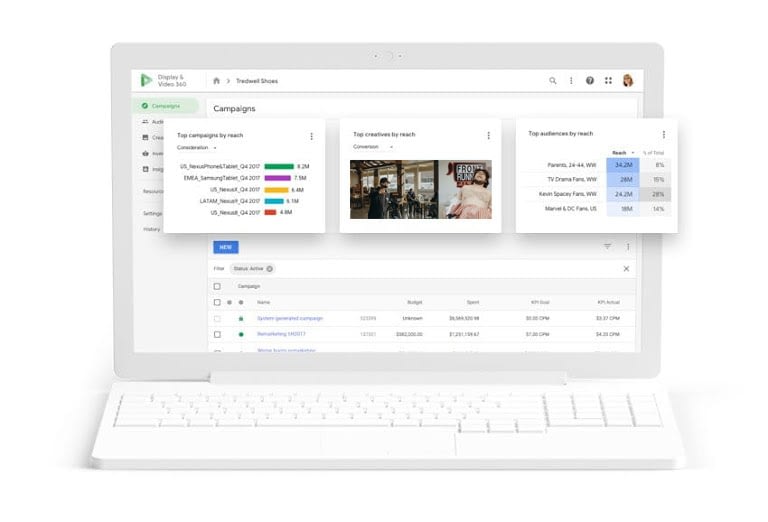Image resolution: width=768 pixels, height=522 pixels.
Task: Clear the filter bar with X
Action: [x=626, y=268]
